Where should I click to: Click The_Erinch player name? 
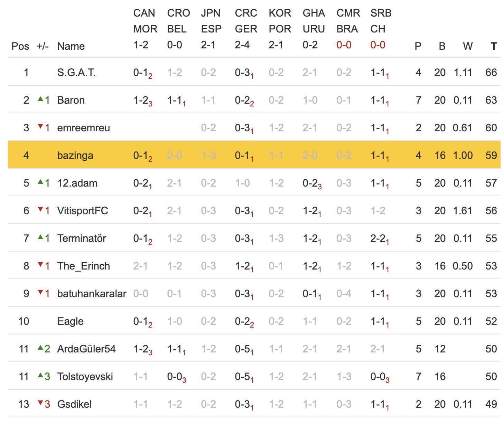click(x=84, y=266)
